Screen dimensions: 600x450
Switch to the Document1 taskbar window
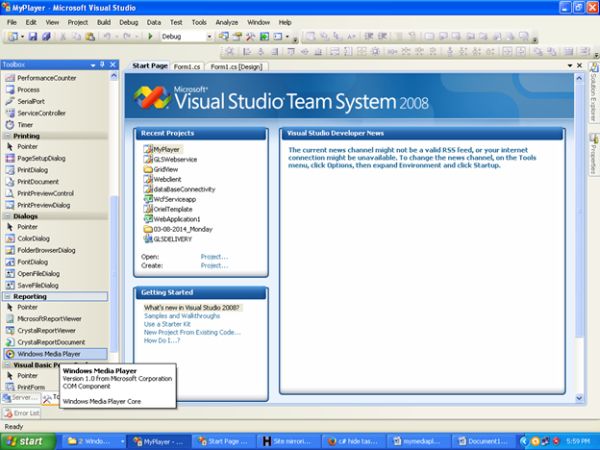[483, 442]
